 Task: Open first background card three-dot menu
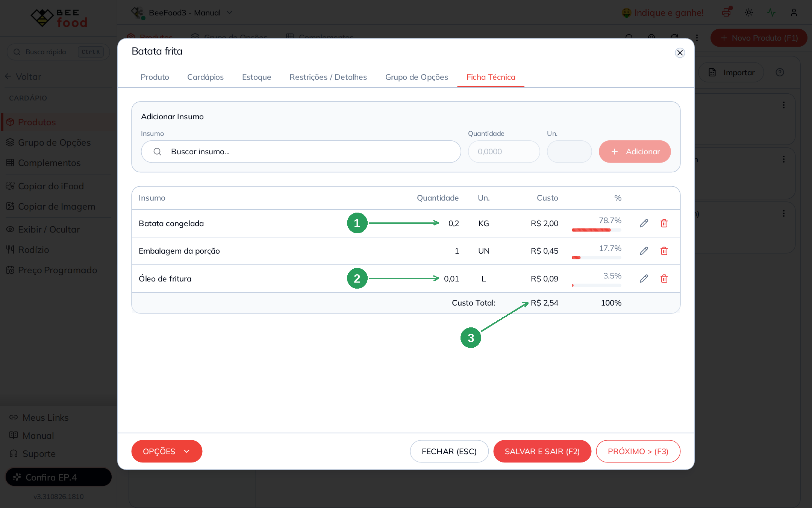tap(784, 105)
